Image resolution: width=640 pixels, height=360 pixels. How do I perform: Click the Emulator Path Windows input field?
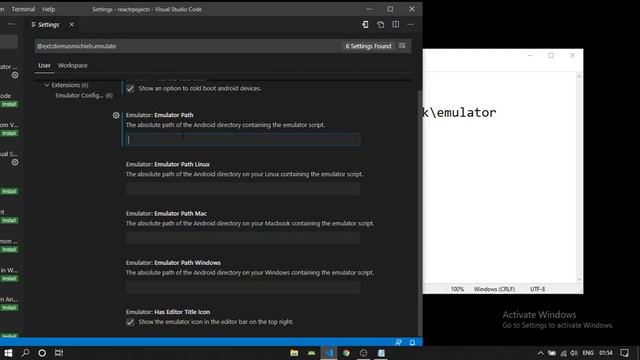coord(243,287)
